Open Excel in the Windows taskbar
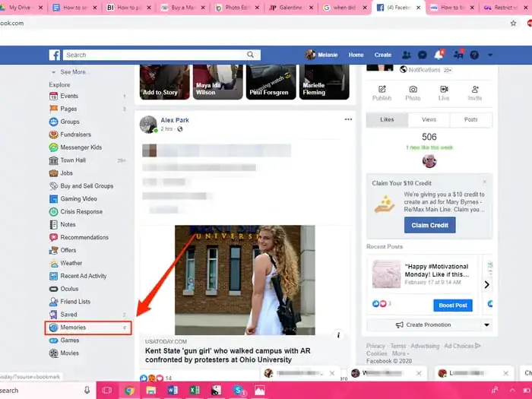This screenshot has height=399, width=532. tap(195, 391)
